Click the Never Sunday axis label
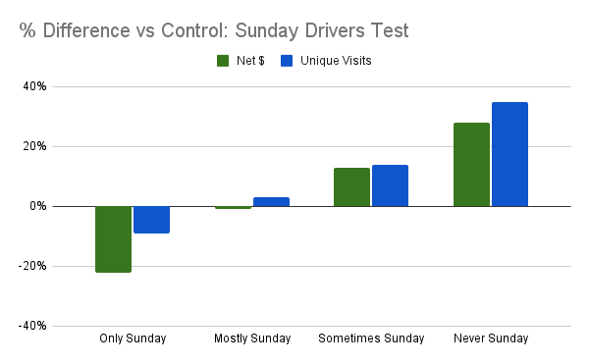Screen dimensions: 589x364 point(491,338)
